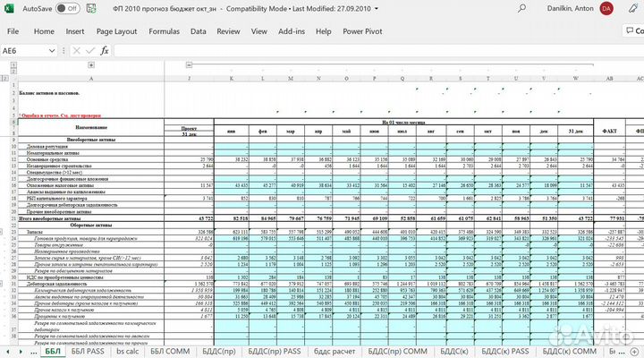
Task: Open the Power Pivot tab
Action: [362, 31]
